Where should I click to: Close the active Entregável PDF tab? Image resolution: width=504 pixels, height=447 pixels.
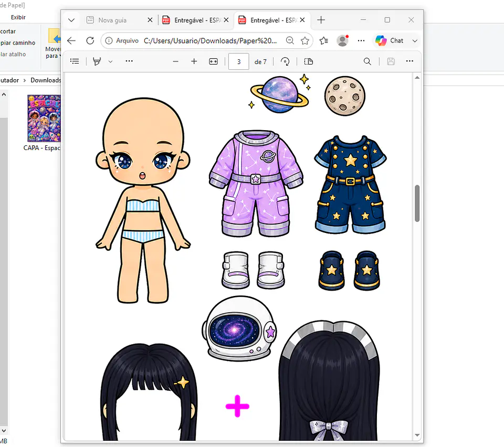pos(302,20)
